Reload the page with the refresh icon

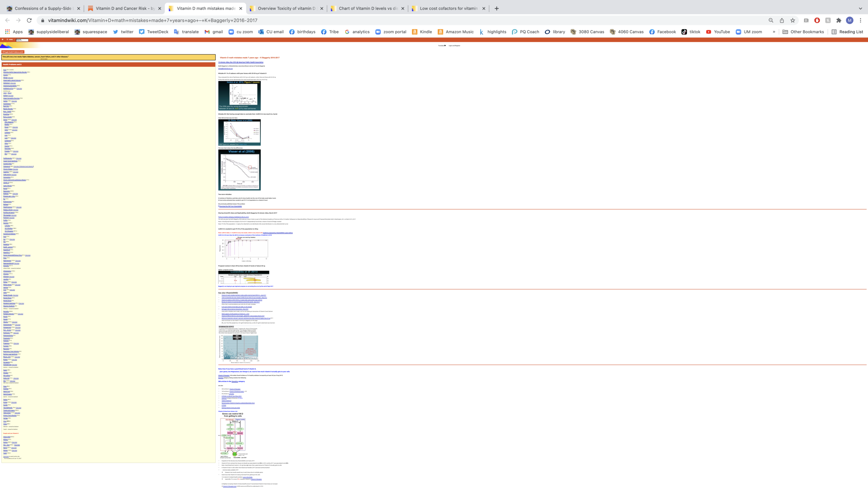point(29,20)
